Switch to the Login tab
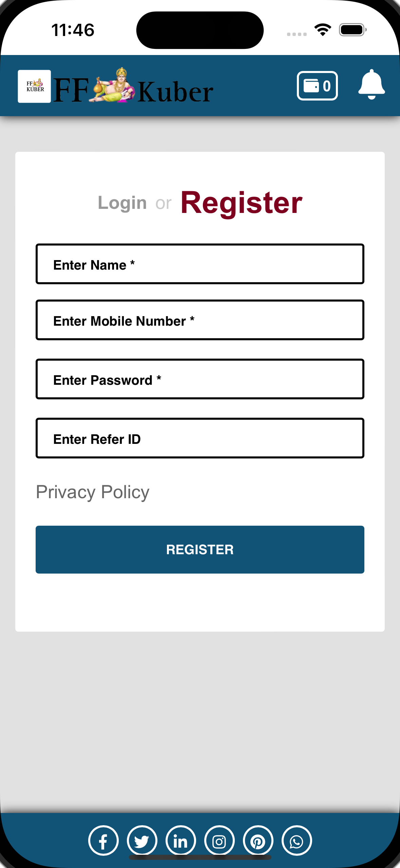 pos(122,203)
